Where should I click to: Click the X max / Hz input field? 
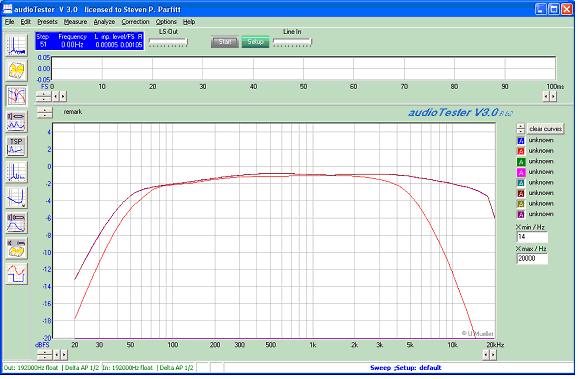[x=532, y=259]
